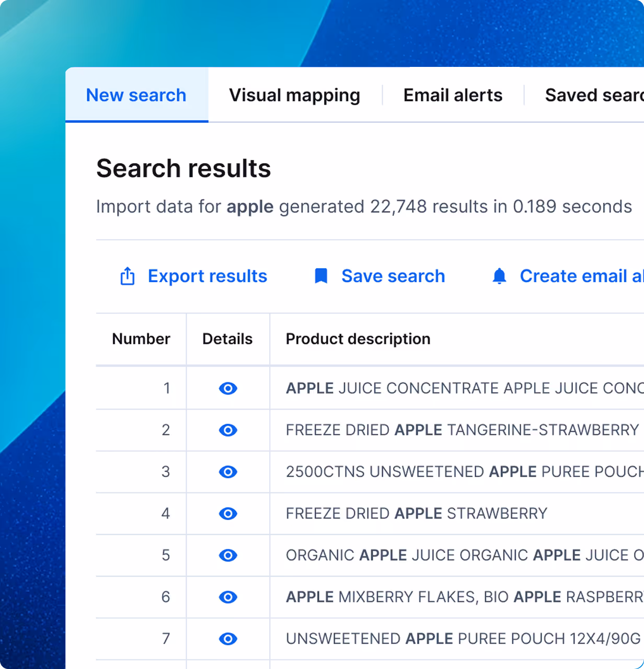Viewport: 644px width, 669px height.
Task: Click Product description column header
Action: click(358, 339)
